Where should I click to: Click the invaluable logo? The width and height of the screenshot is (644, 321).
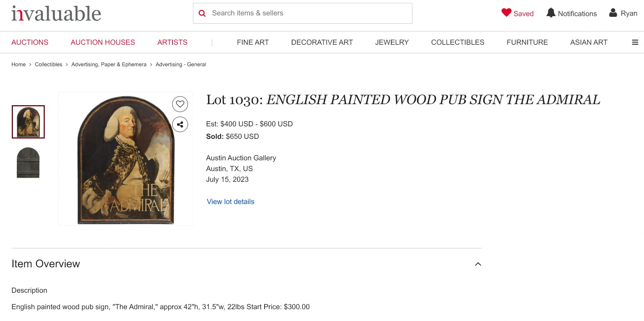56,14
